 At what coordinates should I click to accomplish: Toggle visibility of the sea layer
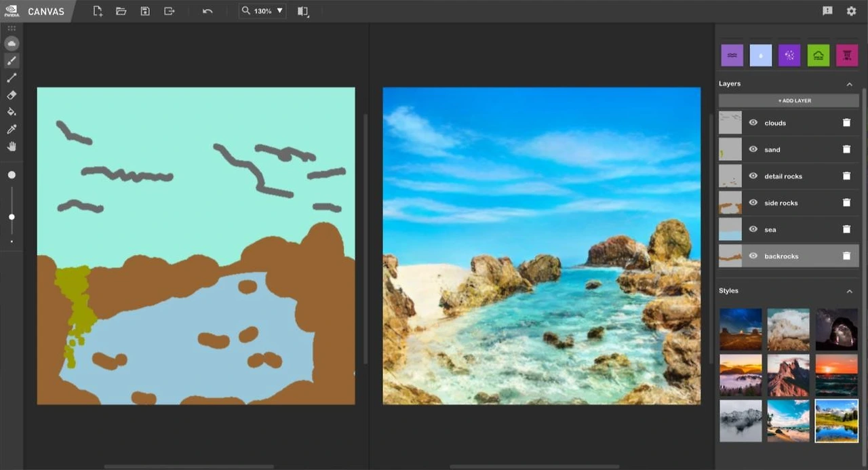click(x=753, y=229)
